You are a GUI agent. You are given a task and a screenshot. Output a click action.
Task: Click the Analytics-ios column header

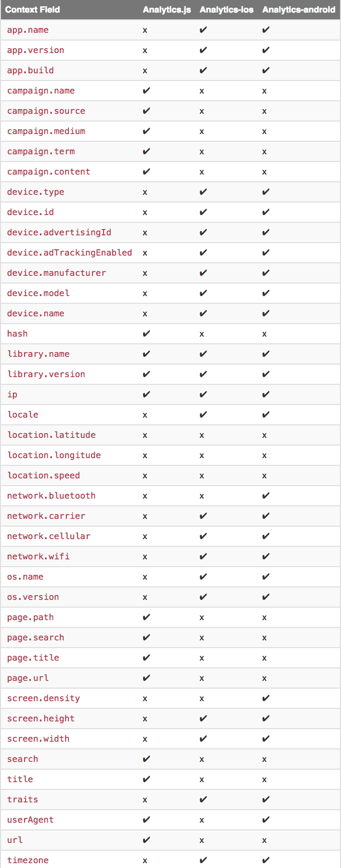click(226, 10)
